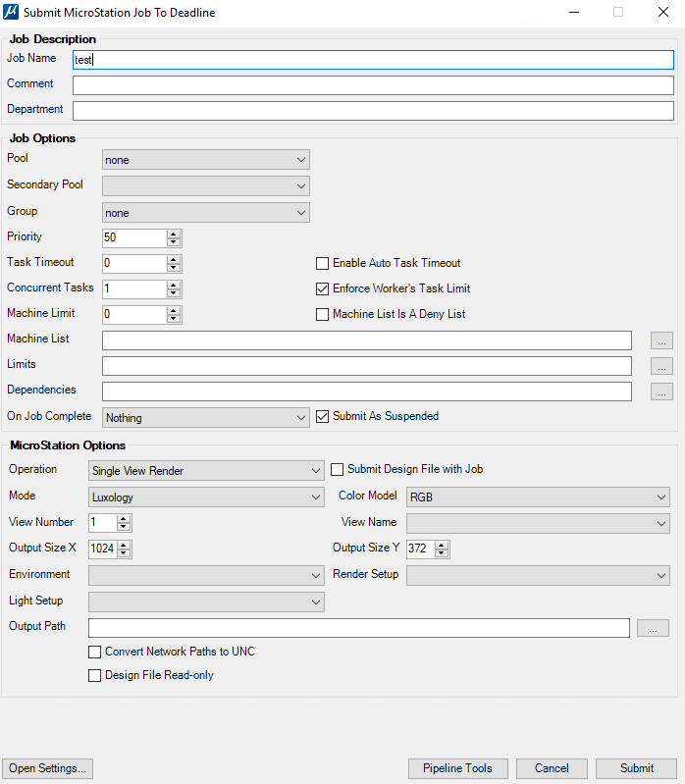Click the Job Name text field
685x784 pixels.
click(373, 60)
